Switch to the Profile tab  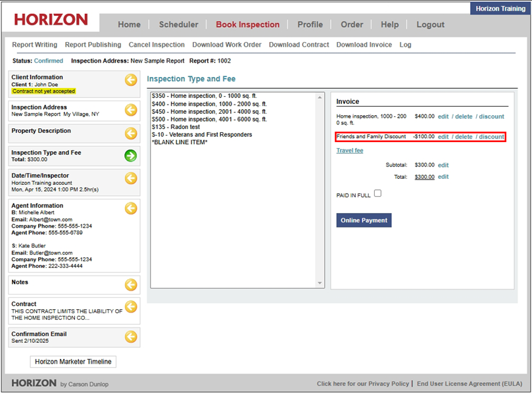310,24
